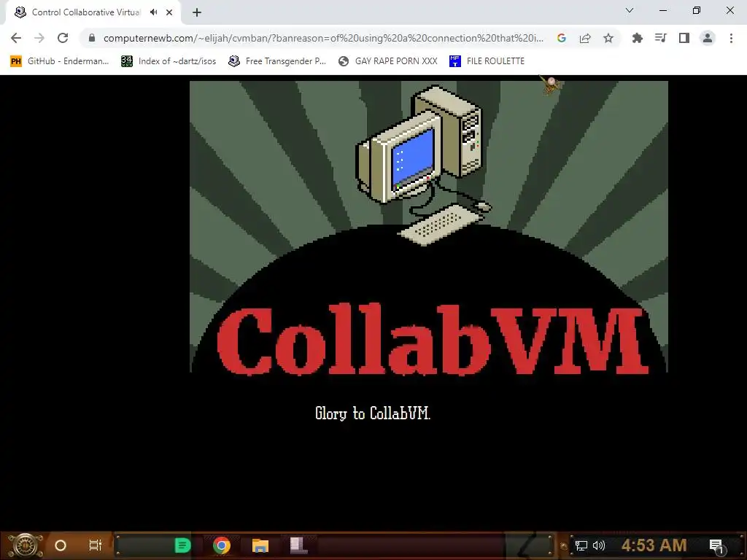Open taskbar search circle icon

tap(61, 545)
